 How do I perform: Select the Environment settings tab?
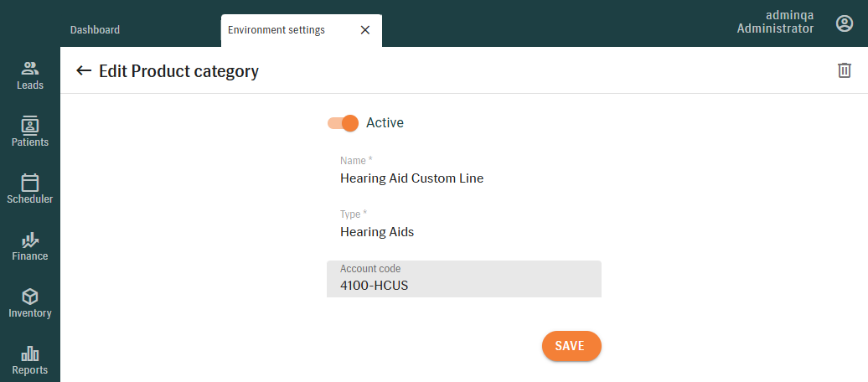tap(276, 29)
